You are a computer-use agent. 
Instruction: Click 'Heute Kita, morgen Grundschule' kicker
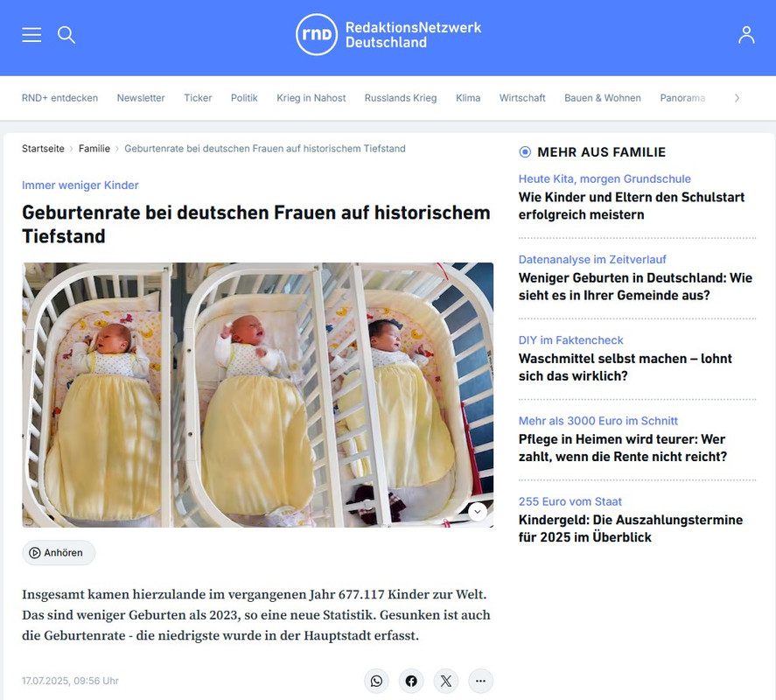coord(605,178)
